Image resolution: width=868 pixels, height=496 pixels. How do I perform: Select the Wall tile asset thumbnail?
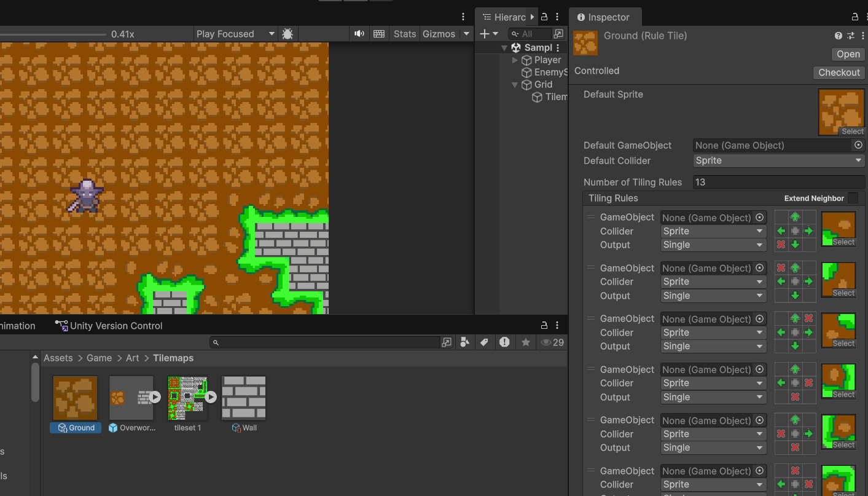243,398
